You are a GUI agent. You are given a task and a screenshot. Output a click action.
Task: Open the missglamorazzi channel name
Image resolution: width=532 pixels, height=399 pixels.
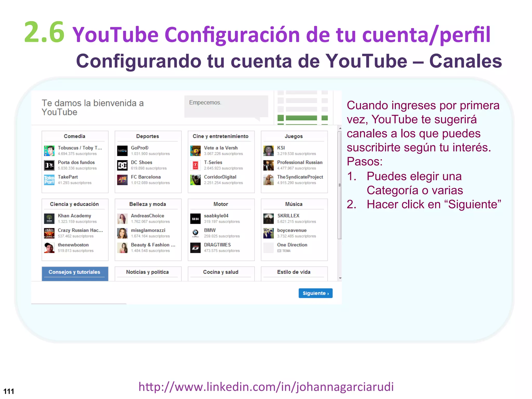pyautogui.click(x=148, y=230)
